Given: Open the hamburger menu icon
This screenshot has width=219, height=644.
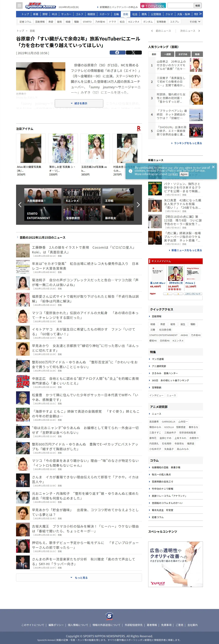Looking at the screenshot, I should pyautogui.click(x=19, y=5).
